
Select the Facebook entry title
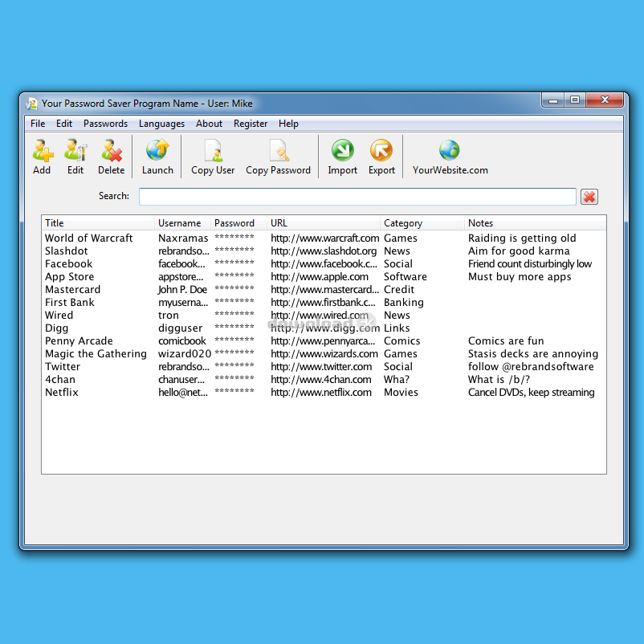pyautogui.click(x=68, y=263)
